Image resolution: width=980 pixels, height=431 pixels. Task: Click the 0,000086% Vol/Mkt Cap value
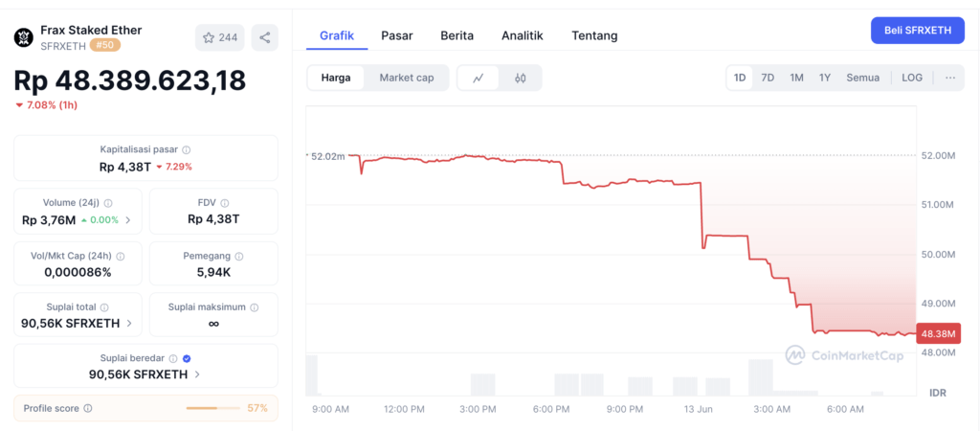[78, 273]
